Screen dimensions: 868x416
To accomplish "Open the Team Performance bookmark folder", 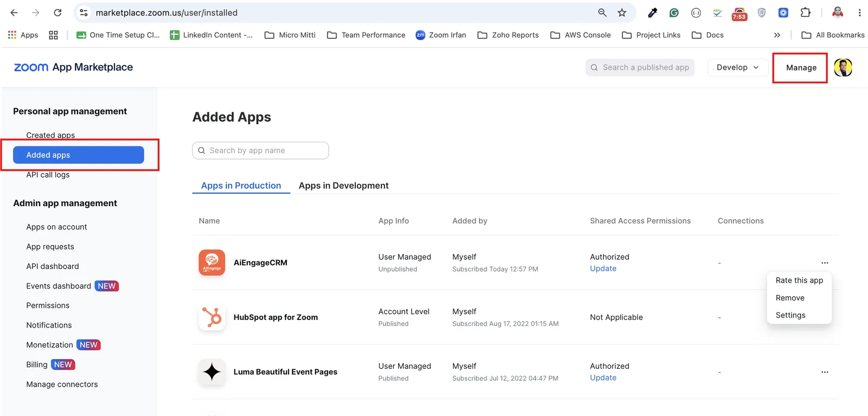I will coord(366,35).
